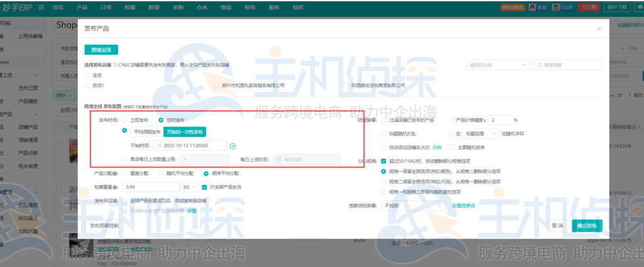Open 订单 in the top menu

(106, 8)
